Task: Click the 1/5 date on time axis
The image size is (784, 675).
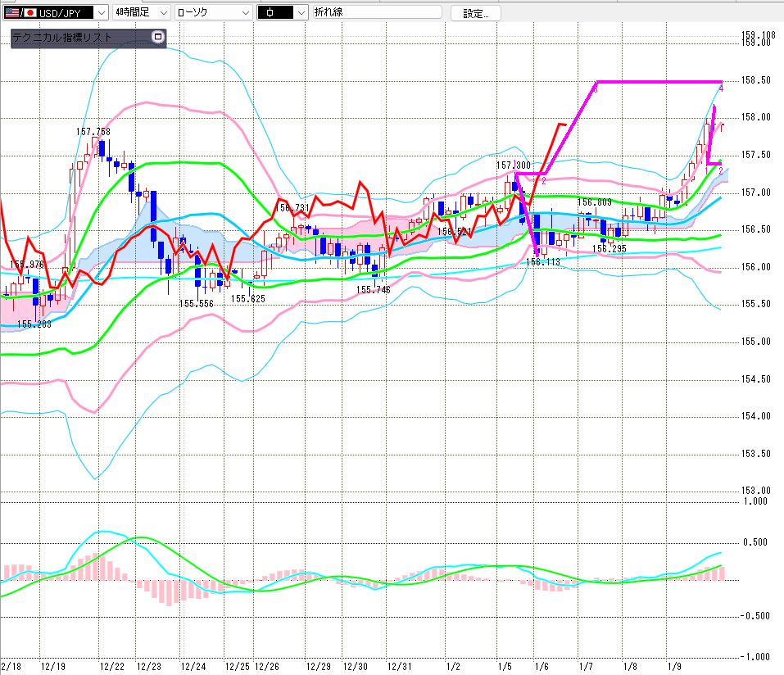Action: 505,667
